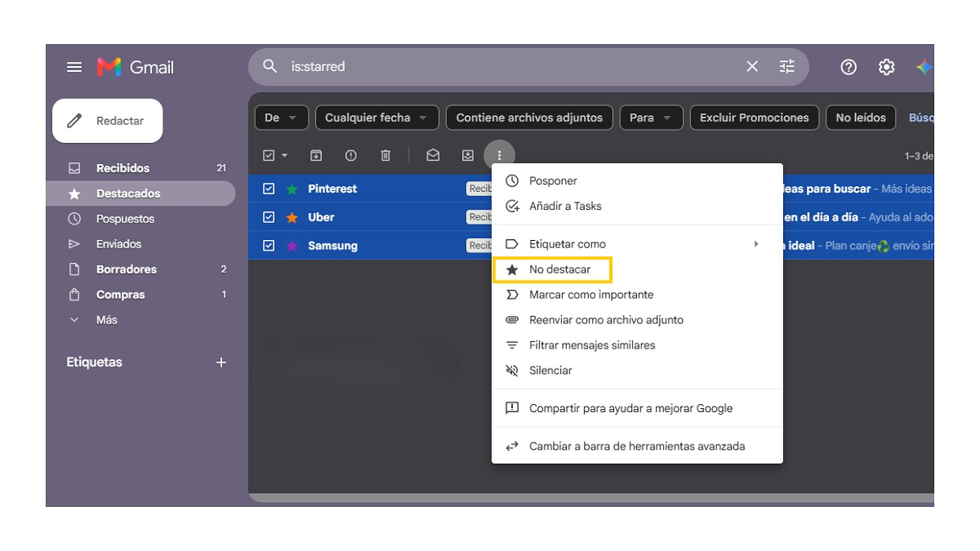The width and height of the screenshot is (980, 551).
Task: Open Destacados folder
Action: 140,193
